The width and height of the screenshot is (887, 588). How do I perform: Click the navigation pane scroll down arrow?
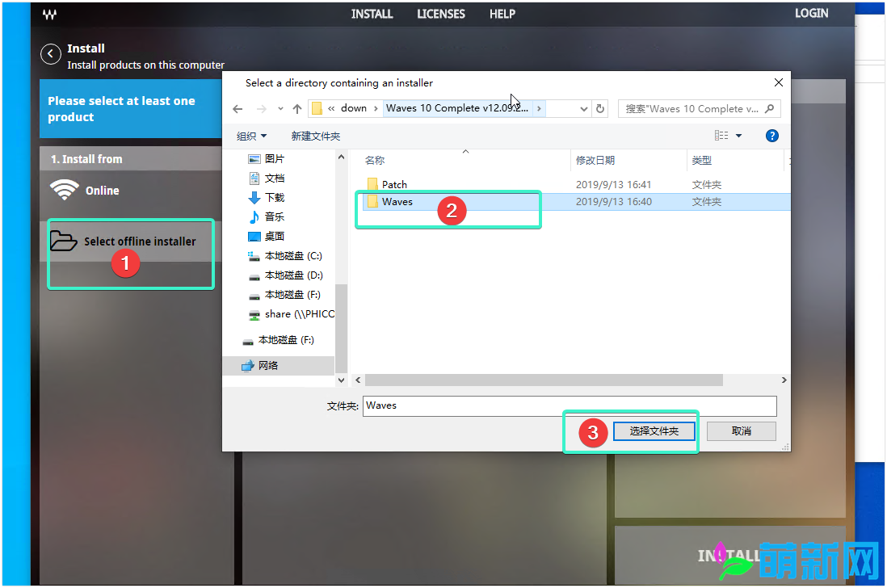coord(341,380)
